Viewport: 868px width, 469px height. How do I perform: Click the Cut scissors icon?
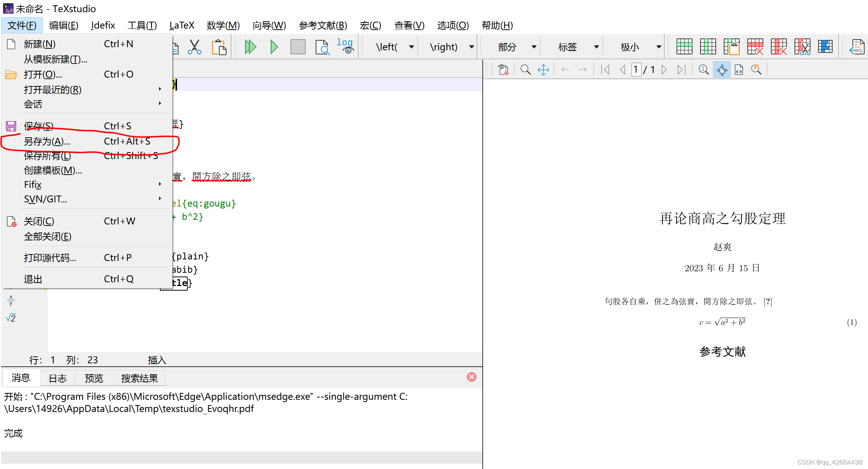point(195,47)
